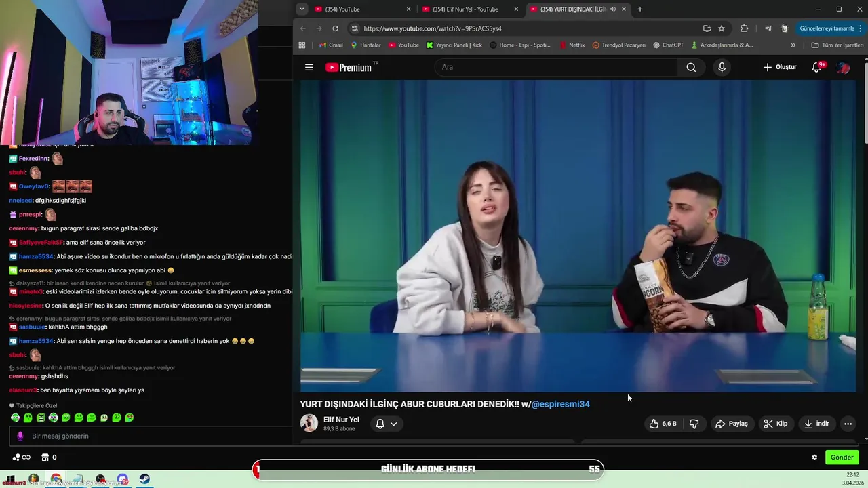Open the media controls icon in toolbar
868x488 pixels.
pyautogui.click(x=768, y=28)
